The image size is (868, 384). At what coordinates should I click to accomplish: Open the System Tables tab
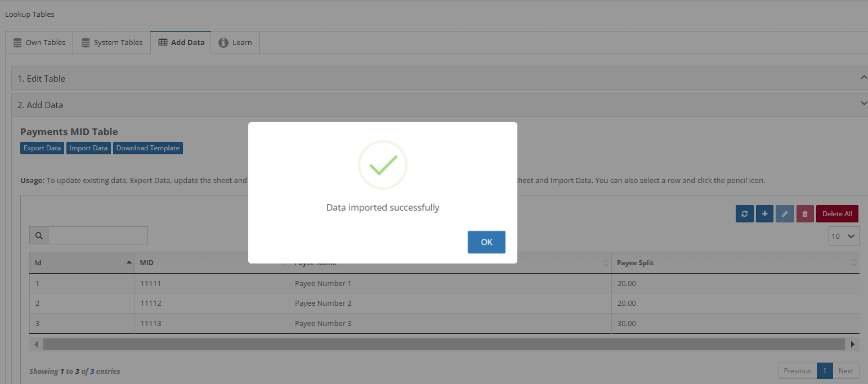pos(111,43)
